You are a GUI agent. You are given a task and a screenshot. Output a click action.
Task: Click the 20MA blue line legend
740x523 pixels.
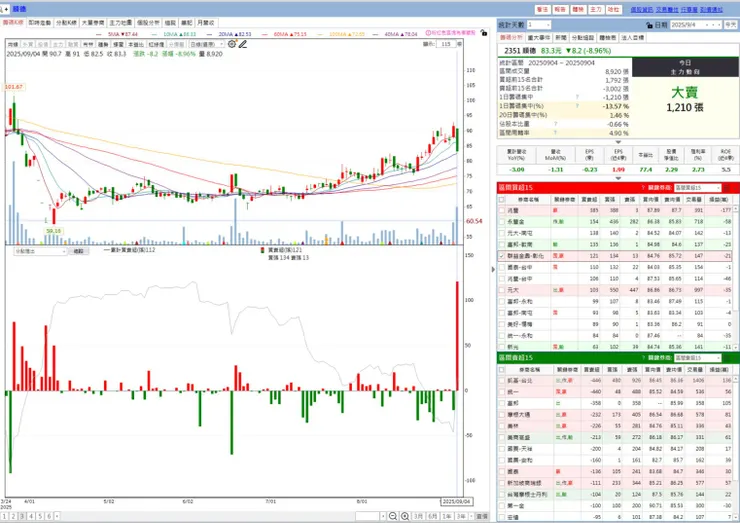click(229, 34)
